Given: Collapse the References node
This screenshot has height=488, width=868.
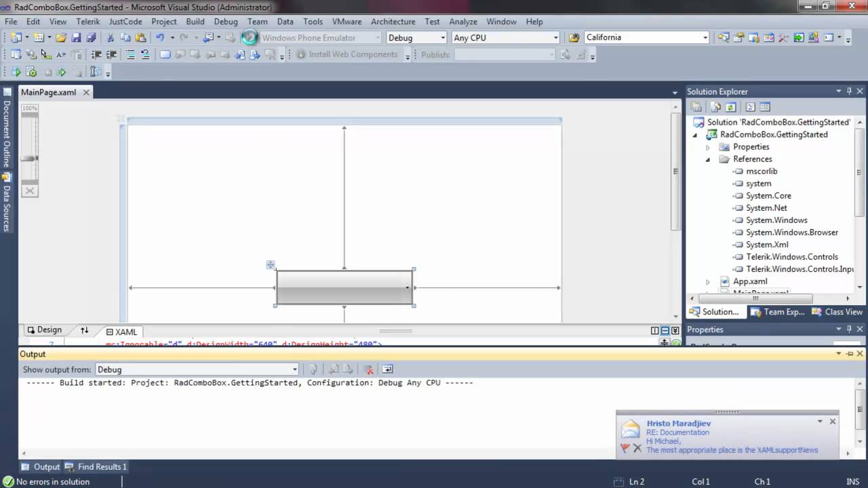Looking at the screenshot, I should [707, 159].
